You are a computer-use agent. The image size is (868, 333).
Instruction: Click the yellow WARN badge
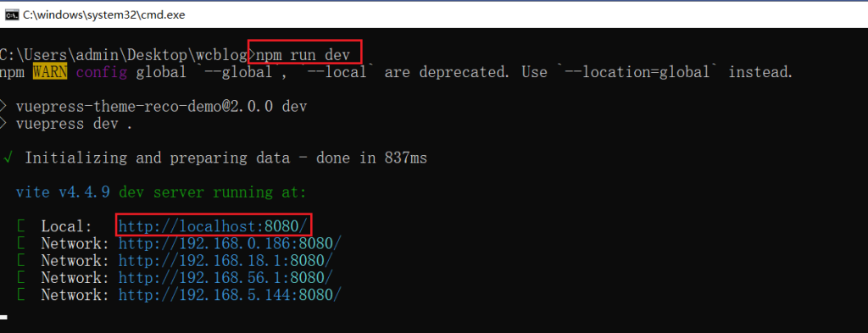(x=50, y=72)
